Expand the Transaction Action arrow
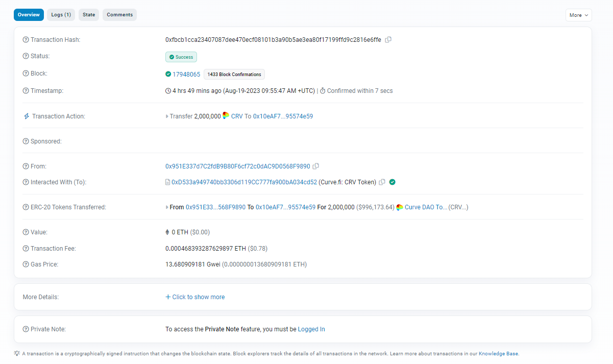Screen dimensions: 613x364 click(x=167, y=116)
